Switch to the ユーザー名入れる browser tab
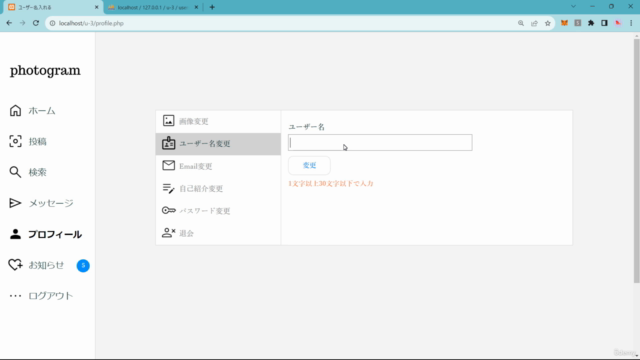 click(52, 7)
